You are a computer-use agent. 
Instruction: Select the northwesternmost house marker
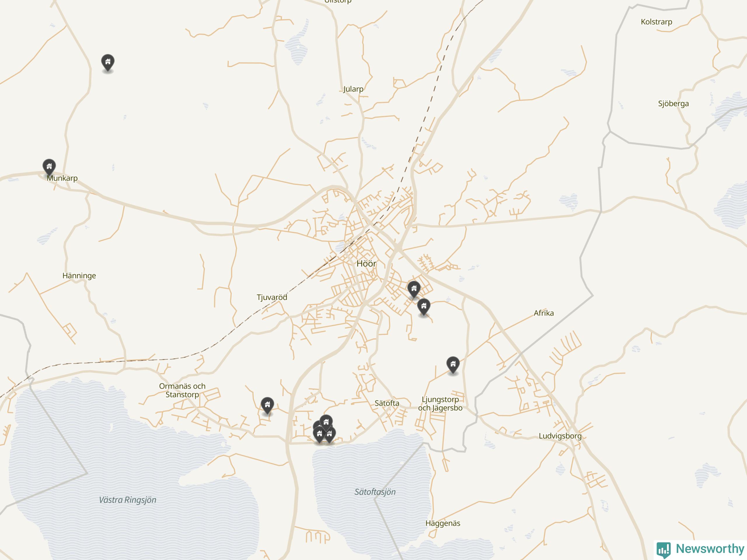coord(108,62)
